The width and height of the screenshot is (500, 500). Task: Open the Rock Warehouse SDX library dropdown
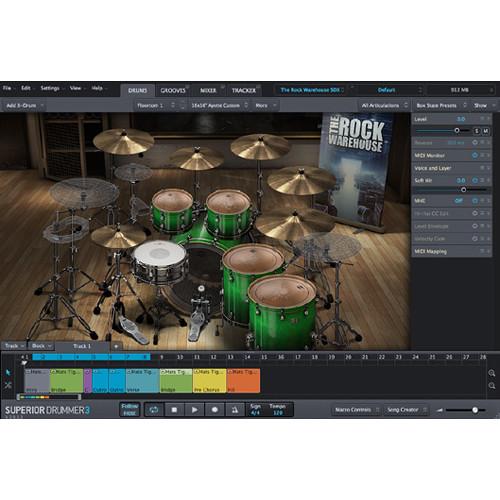point(311,90)
